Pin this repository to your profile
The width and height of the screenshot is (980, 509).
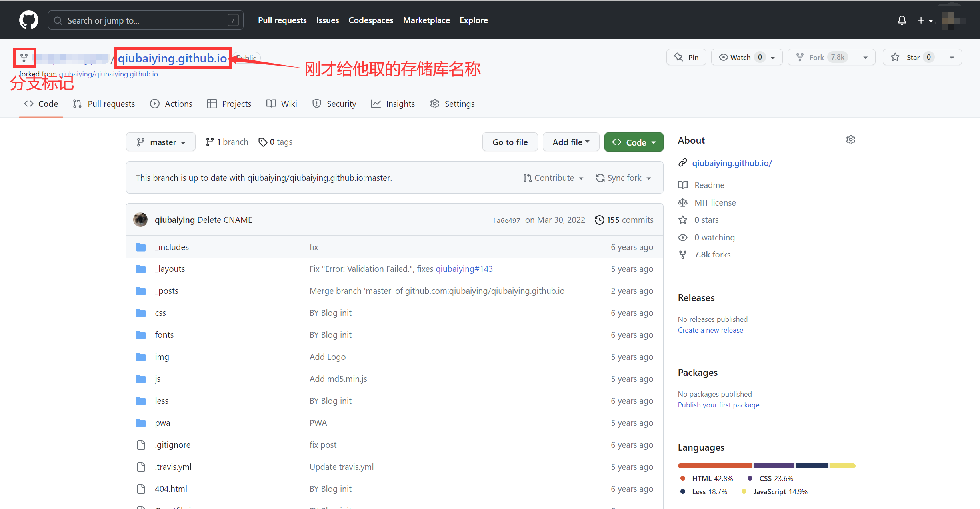(x=686, y=57)
